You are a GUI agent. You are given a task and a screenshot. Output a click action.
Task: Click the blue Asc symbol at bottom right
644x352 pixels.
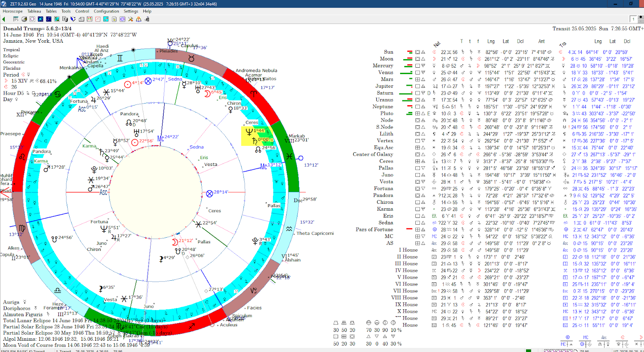coord(604,337)
